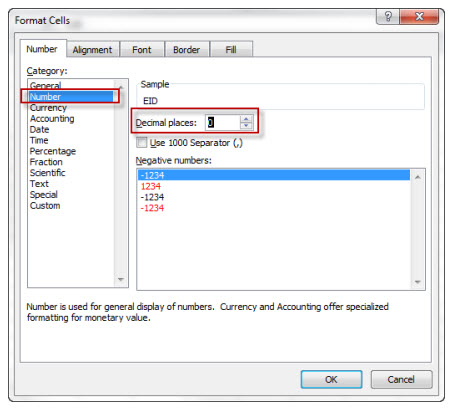Viewport: 459px width, 409px height.
Task: Pick red 1234 negative number format
Action: pos(151,186)
